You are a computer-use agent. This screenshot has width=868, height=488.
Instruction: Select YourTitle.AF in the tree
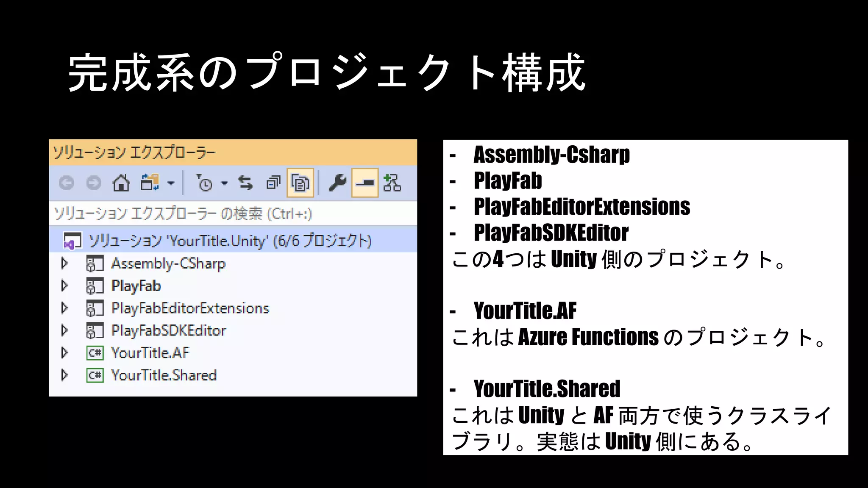pos(150,353)
